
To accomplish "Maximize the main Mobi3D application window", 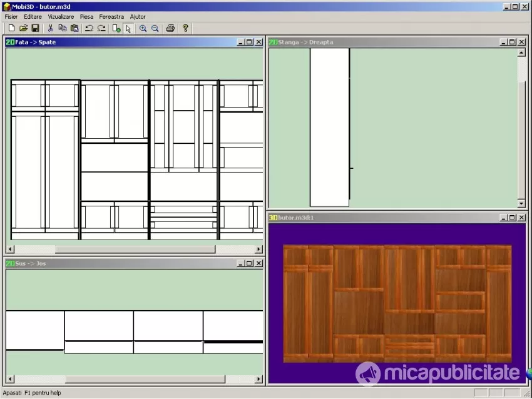I will click(515, 6).
